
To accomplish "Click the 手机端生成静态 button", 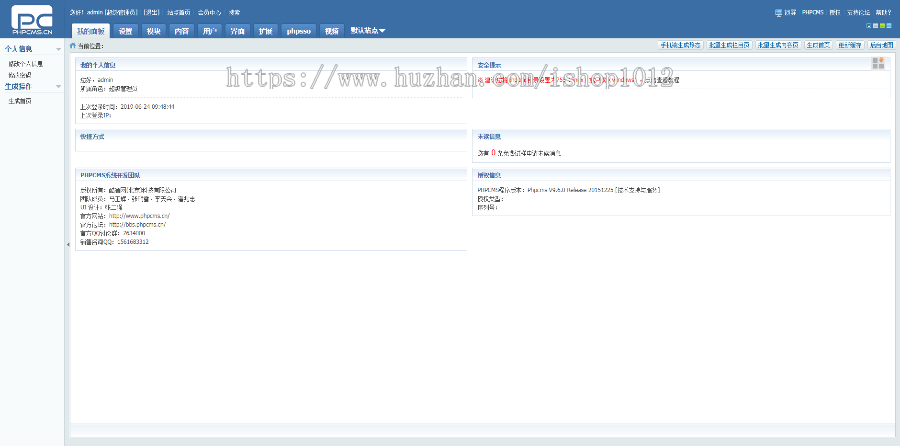I will point(680,45).
